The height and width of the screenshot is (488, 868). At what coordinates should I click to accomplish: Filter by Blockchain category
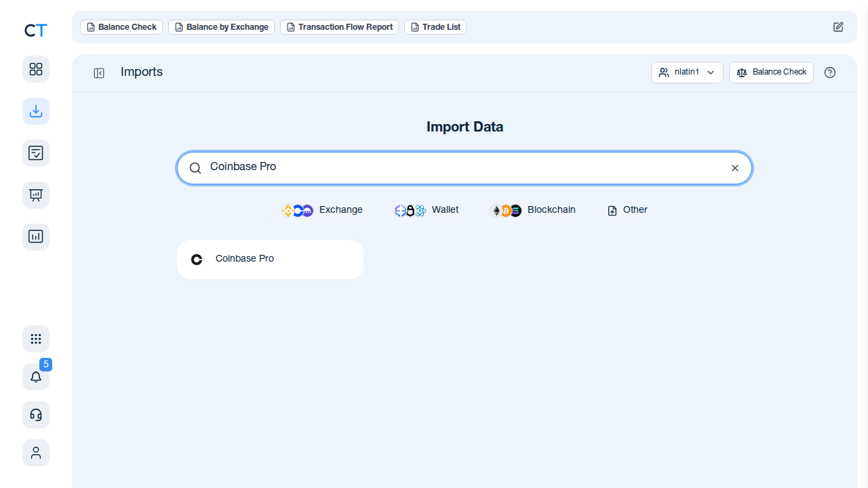point(532,210)
